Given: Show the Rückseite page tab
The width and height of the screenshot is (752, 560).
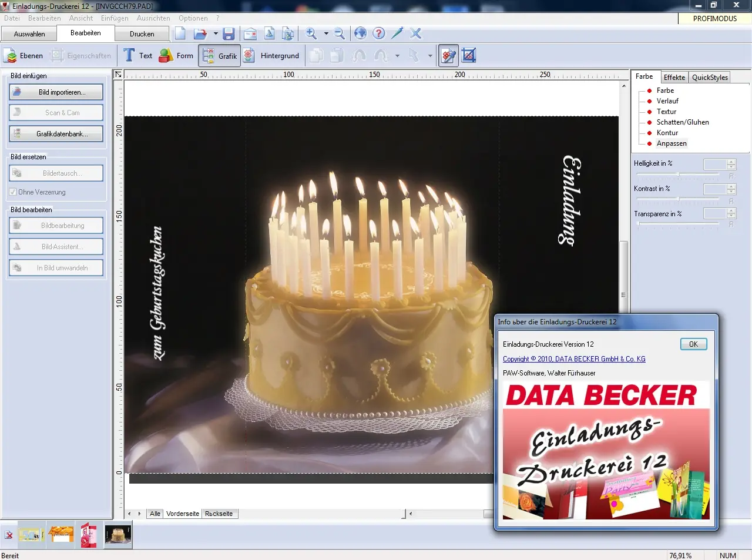Looking at the screenshot, I should [x=219, y=514].
